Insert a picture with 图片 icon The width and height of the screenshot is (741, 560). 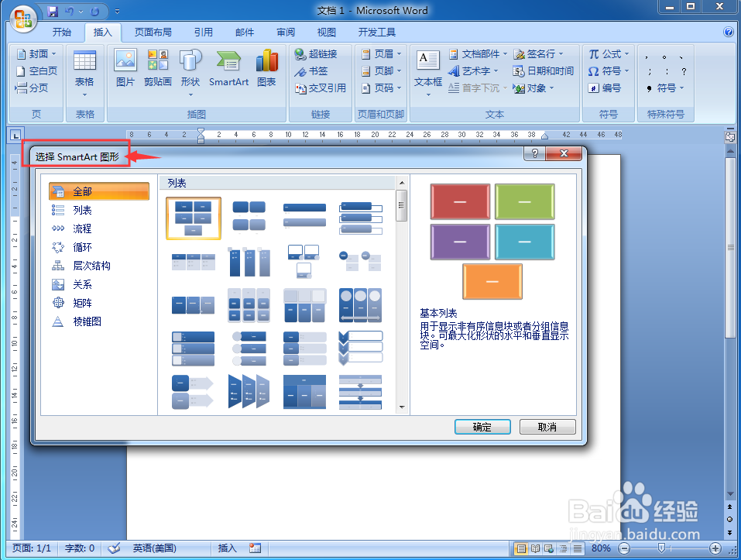(125, 68)
